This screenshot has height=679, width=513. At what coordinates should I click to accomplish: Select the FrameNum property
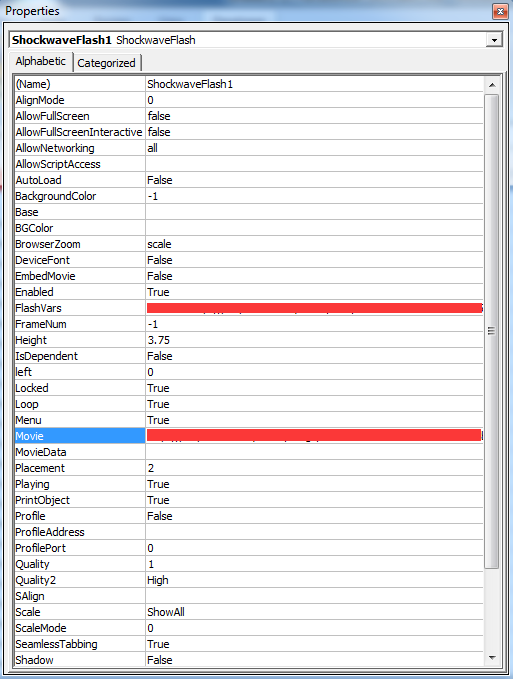80,324
